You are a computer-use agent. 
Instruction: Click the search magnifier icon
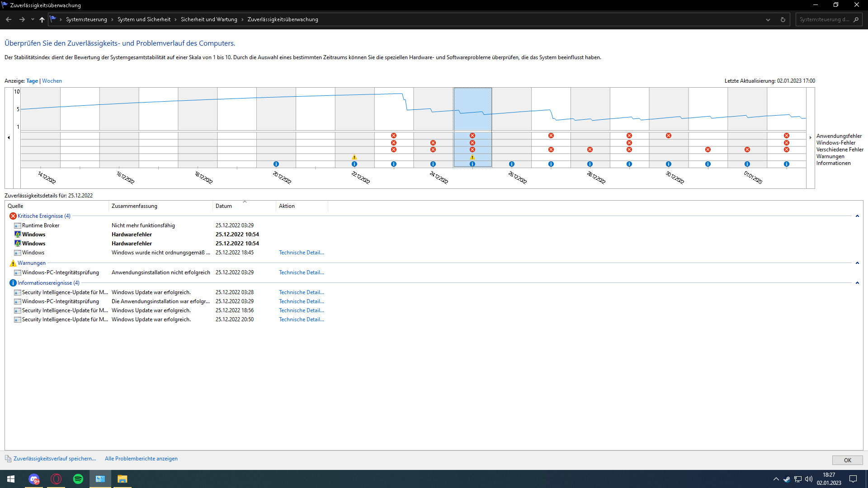coord(856,19)
